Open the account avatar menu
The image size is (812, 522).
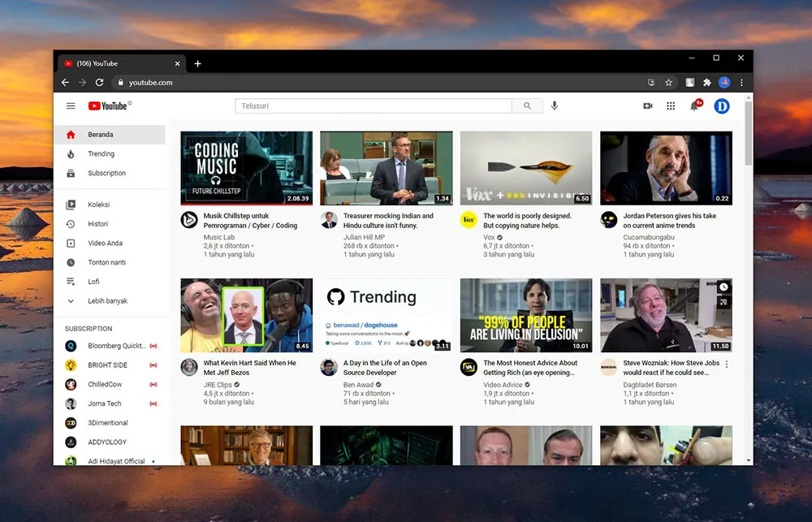pyautogui.click(x=721, y=106)
